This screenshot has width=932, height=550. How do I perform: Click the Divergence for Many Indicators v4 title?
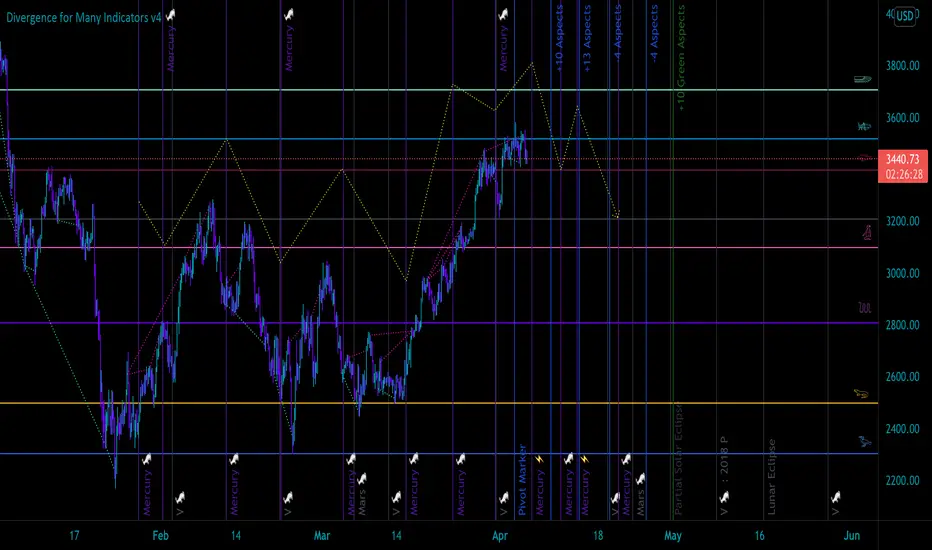[84, 17]
